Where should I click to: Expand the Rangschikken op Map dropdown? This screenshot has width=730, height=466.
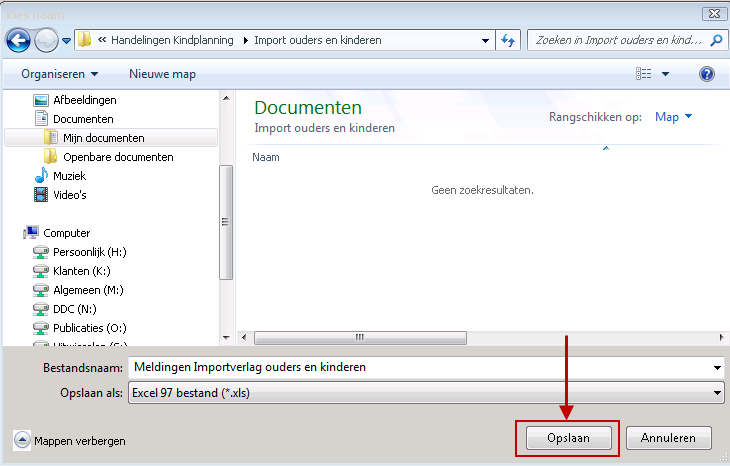click(x=673, y=117)
